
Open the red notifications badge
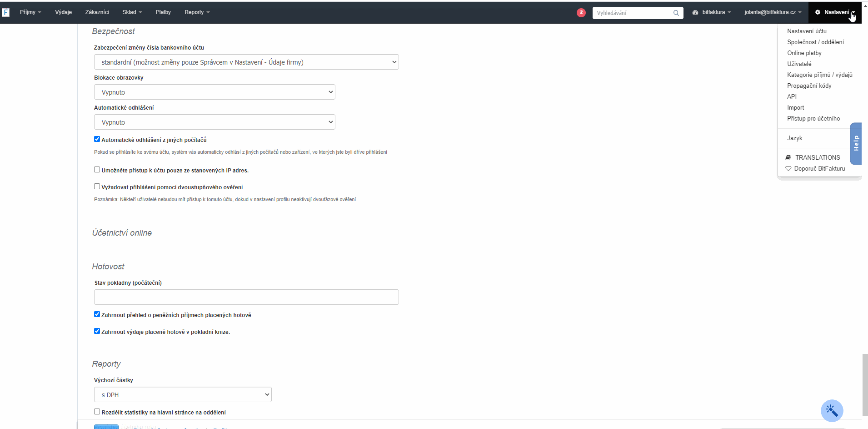tap(581, 13)
